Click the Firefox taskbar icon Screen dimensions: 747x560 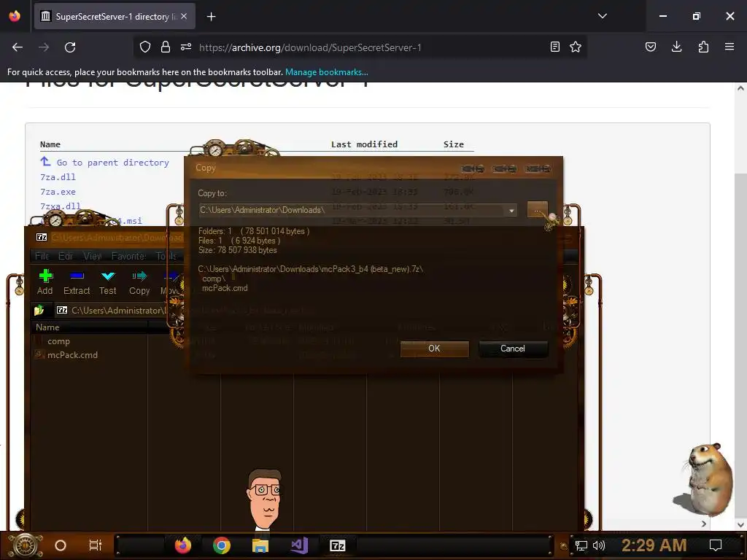[183, 545]
